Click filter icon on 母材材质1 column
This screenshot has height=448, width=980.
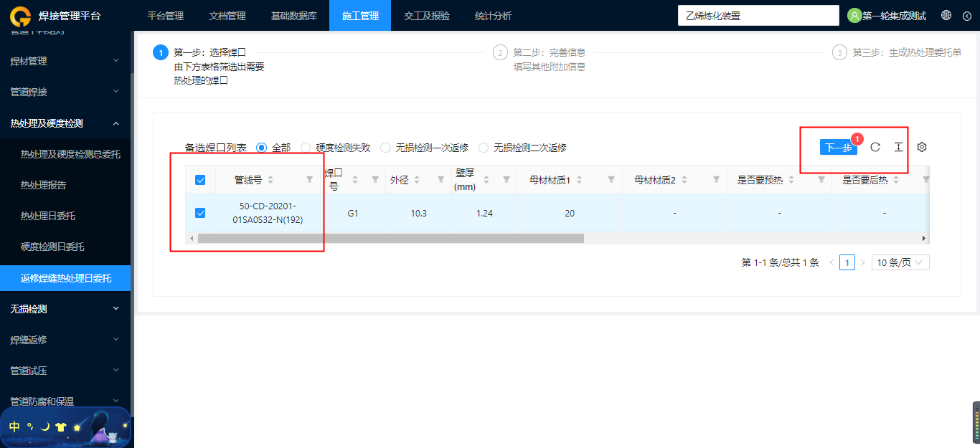point(611,180)
